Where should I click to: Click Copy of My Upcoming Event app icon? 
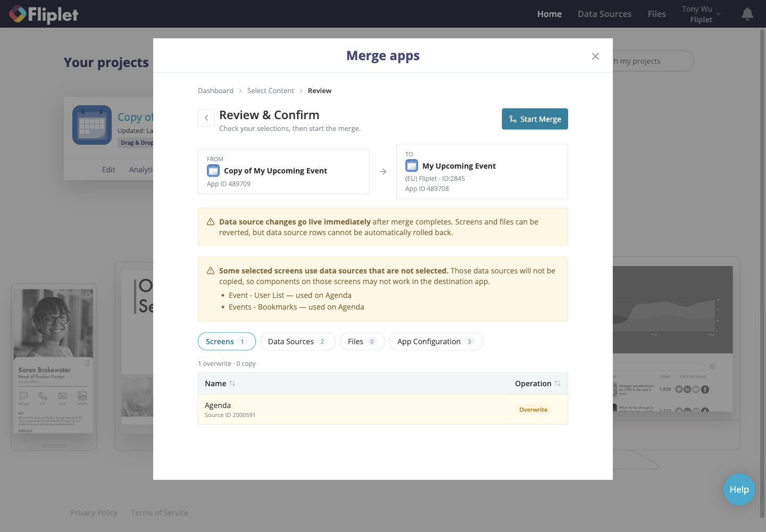pyautogui.click(x=213, y=171)
